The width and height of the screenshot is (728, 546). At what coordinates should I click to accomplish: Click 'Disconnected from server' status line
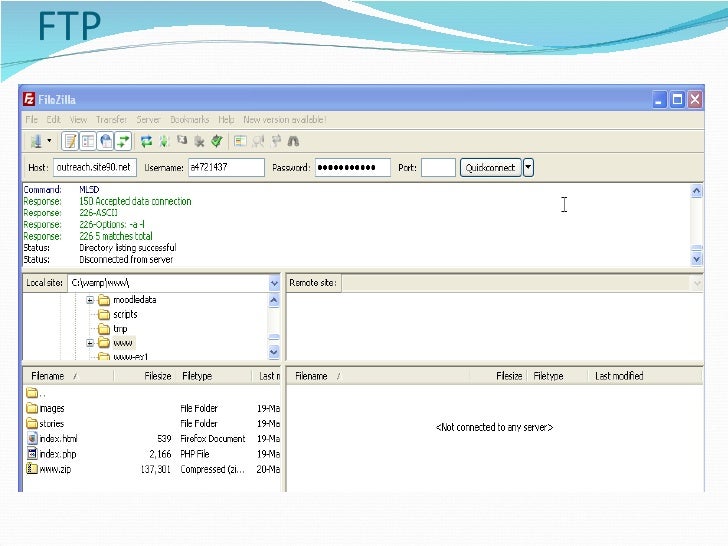(126, 260)
